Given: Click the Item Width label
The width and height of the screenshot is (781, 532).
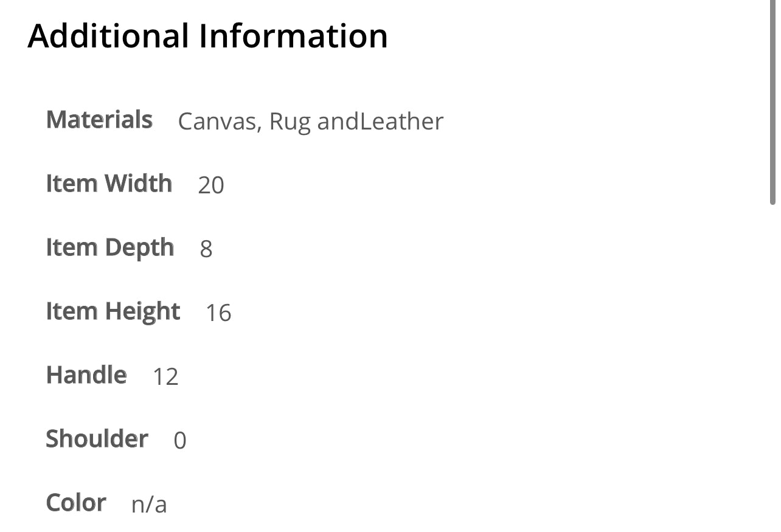Looking at the screenshot, I should tap(109, 184).
